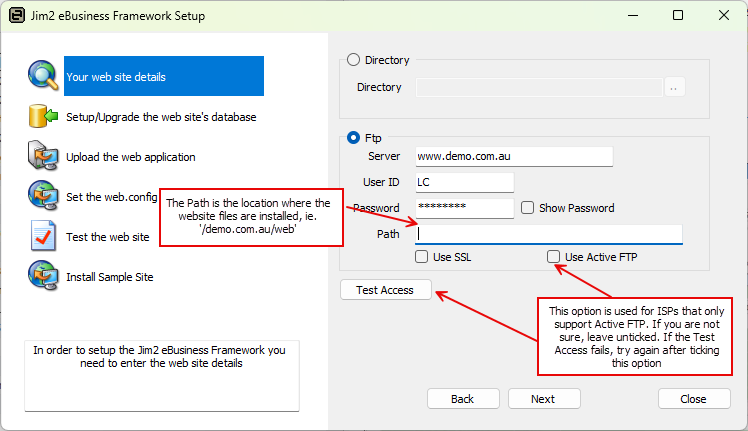Open the directory browse ellipsis button
This screenshot has width=748, height=431.
pos(675,88)
